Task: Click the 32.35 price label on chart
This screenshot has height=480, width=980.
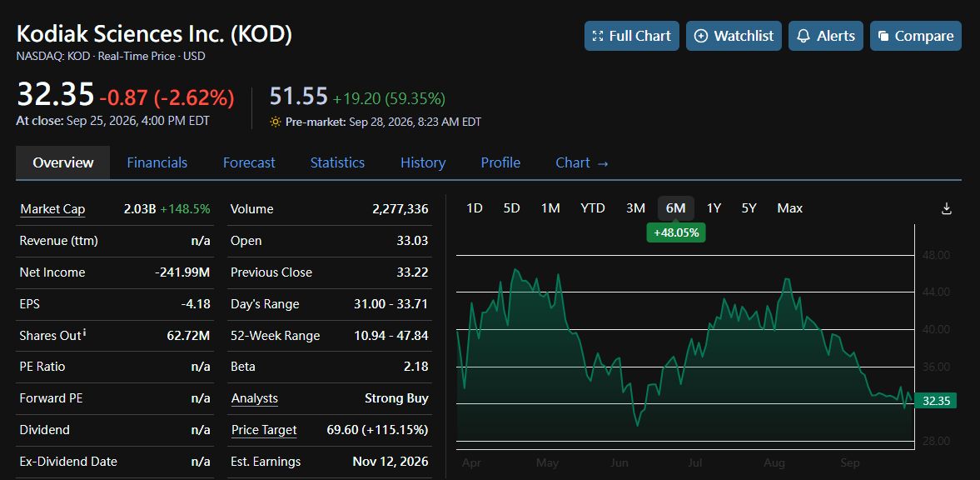Action: [936, 401]
